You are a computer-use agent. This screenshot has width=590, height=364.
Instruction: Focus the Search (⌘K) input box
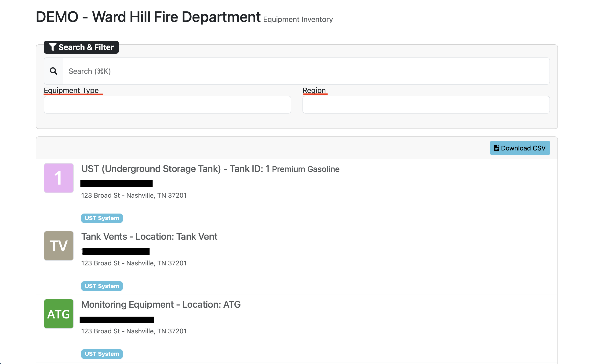coord(306,71)
